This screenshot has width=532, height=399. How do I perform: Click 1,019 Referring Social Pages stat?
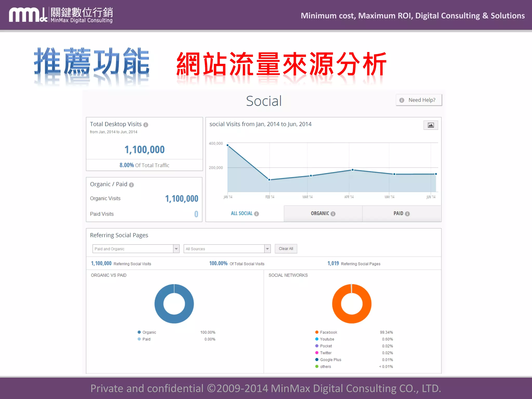pyautogui.click(x=354, y=263)
